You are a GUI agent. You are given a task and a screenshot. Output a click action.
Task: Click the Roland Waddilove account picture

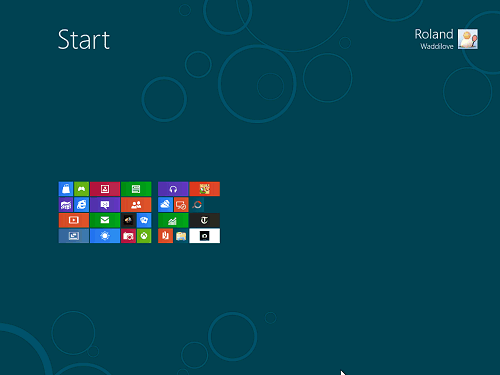(x=468, y=39)
